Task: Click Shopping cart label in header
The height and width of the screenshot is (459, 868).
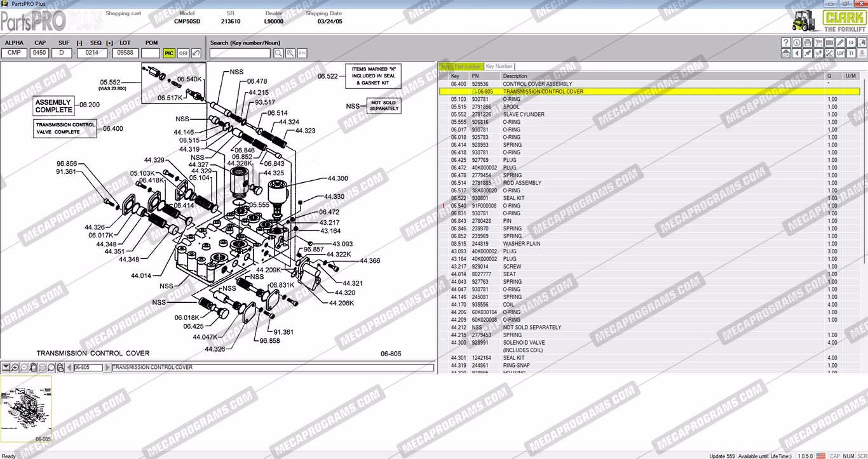Action: (x=123, y=13)
